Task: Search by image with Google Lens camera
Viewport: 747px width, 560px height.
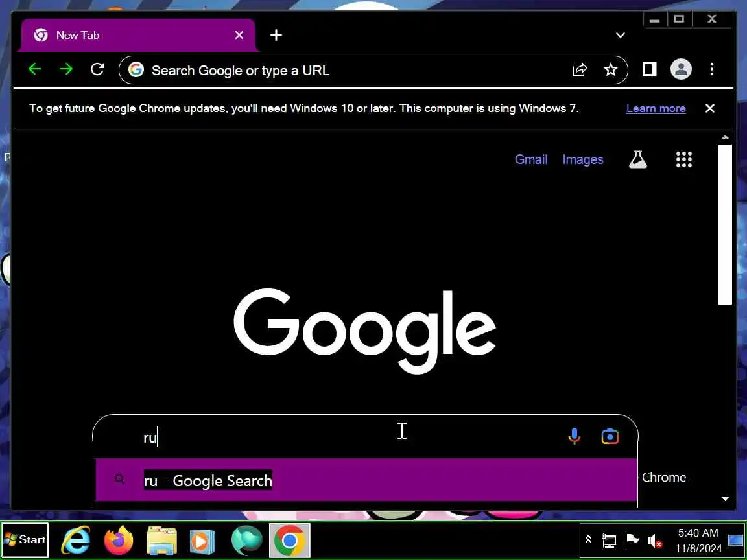Action: click(x=610, y=436)
